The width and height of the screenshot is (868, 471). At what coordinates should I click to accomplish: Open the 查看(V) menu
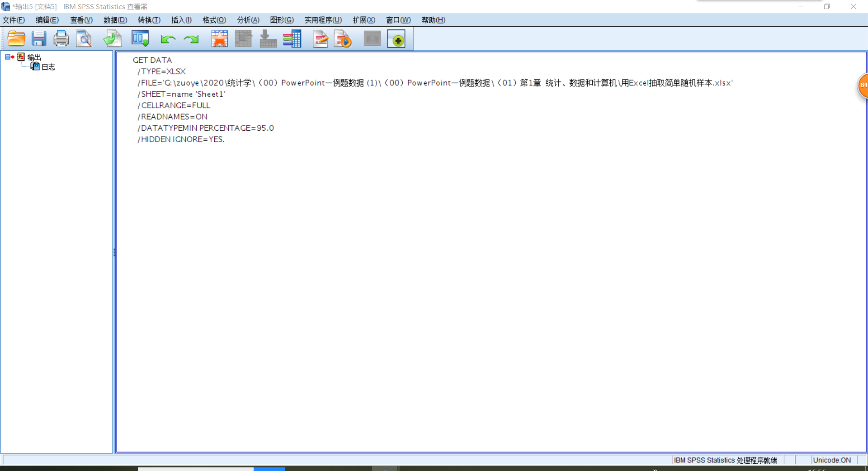pos(81,20)
